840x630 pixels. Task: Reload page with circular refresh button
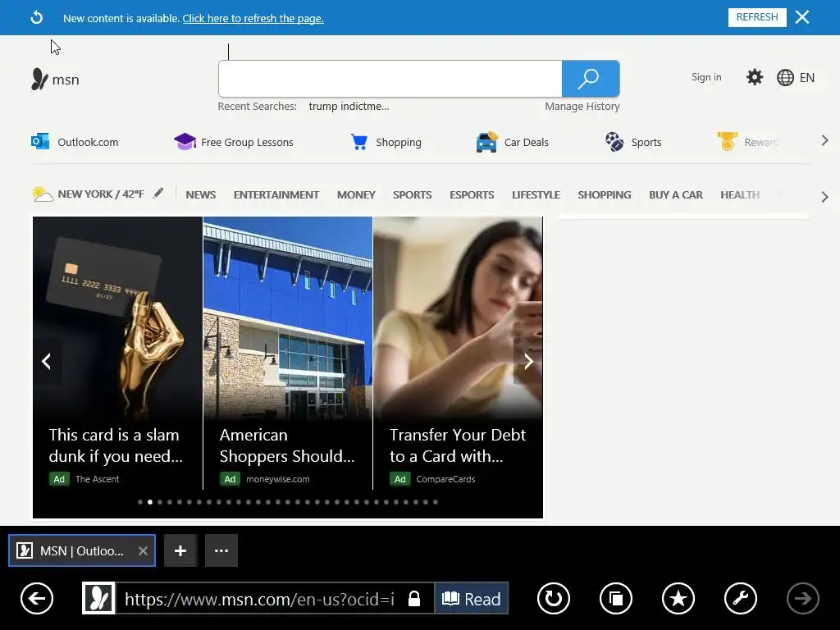(x=554, y=598)
